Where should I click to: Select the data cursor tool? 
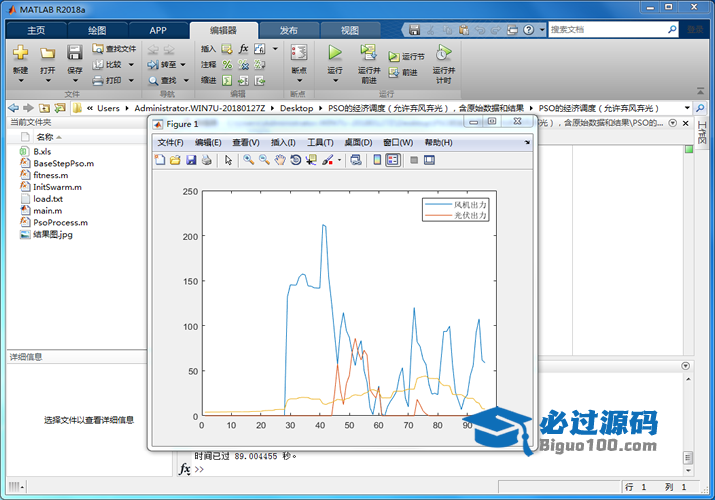pyautogui.click(x=311, y=160)
